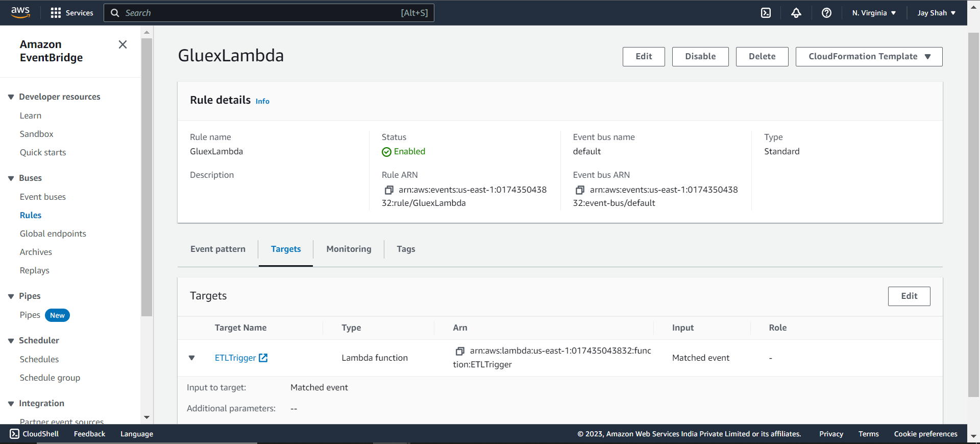The height and width of the screenshot is (444, 980).
Task: Copy the Event bus ARN
Action: pos(580,190)
